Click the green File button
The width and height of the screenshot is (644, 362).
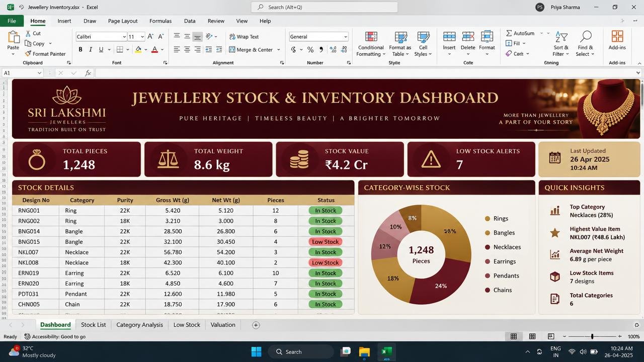click(12, 21)
